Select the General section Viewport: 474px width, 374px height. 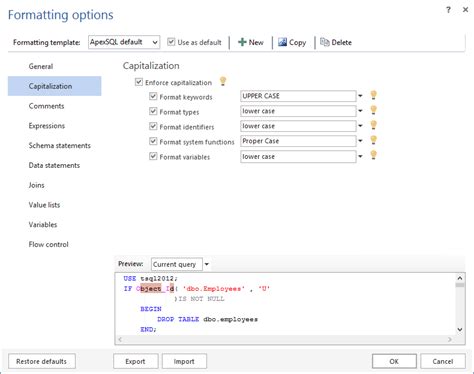54,66
